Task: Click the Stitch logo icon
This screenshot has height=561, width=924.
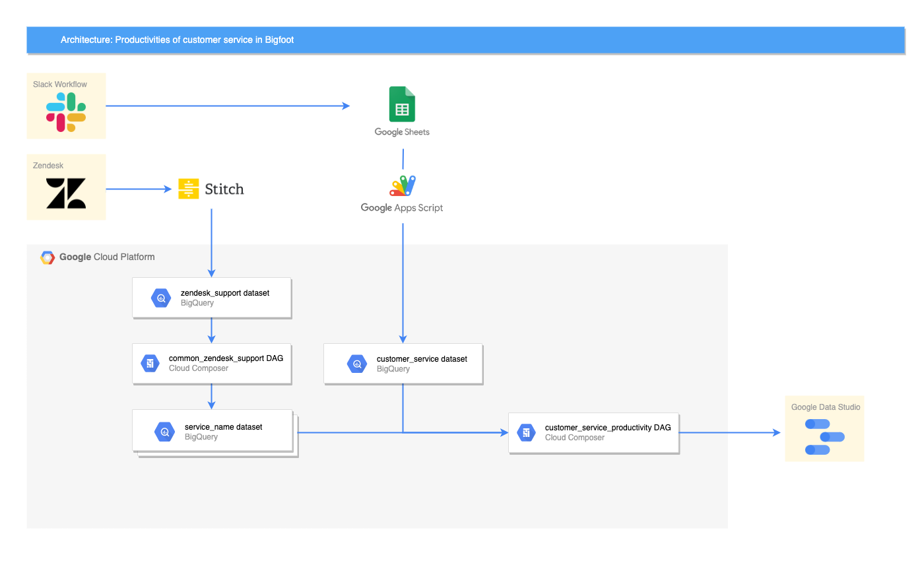Action: pyautogui.click(x=189, y=189)
